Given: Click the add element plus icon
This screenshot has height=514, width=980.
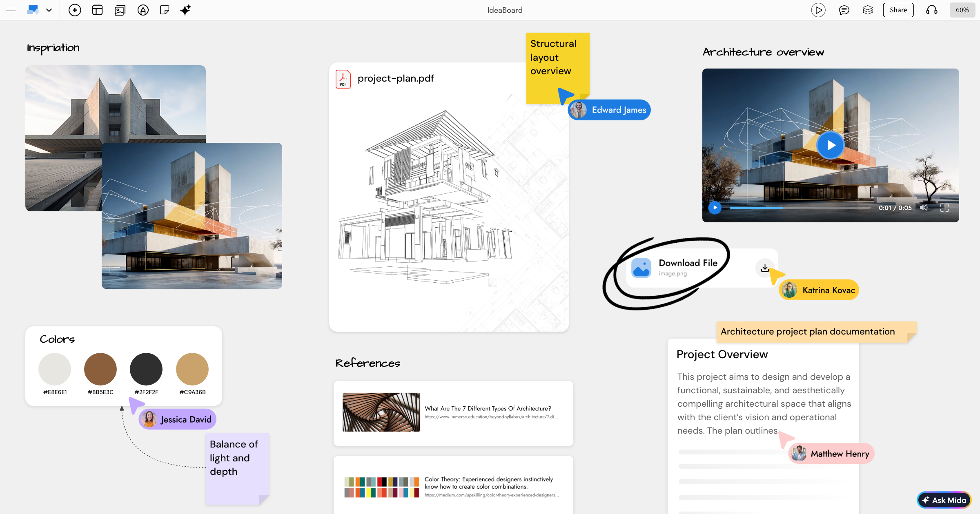Looking at the screenshot, I should [x=75, y=10].
